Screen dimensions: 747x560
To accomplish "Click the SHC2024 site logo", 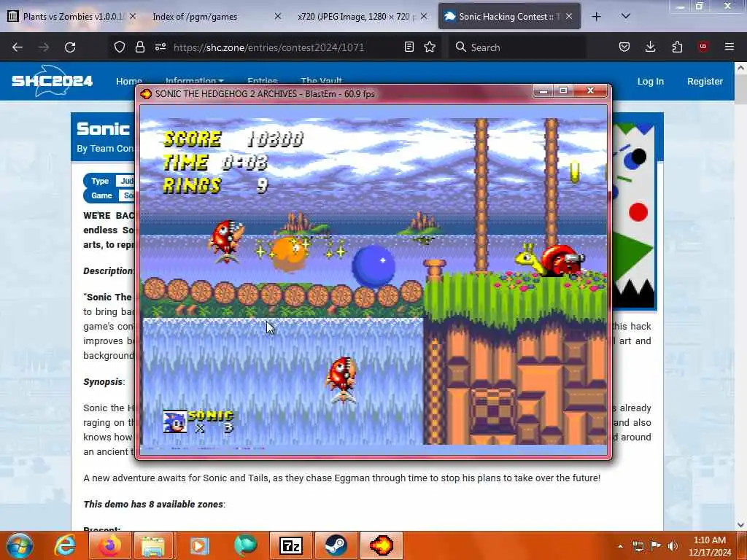I will pos(53,80).
